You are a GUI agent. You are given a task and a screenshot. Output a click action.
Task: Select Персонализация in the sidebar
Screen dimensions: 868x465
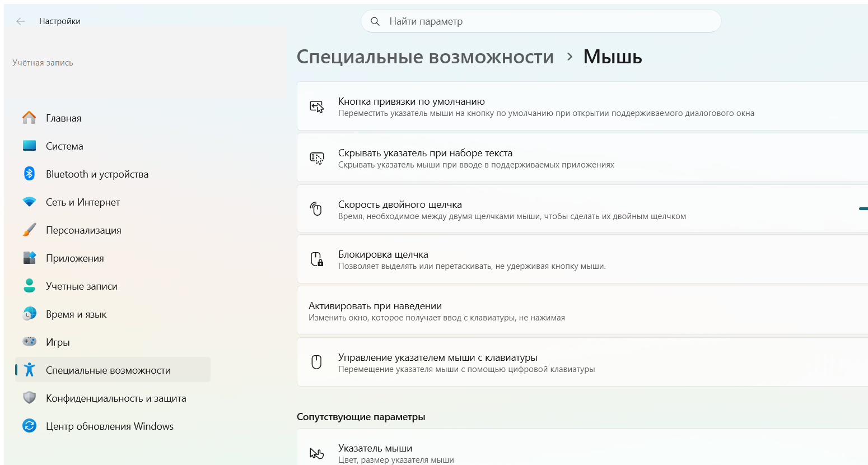(x=113, y=230)
